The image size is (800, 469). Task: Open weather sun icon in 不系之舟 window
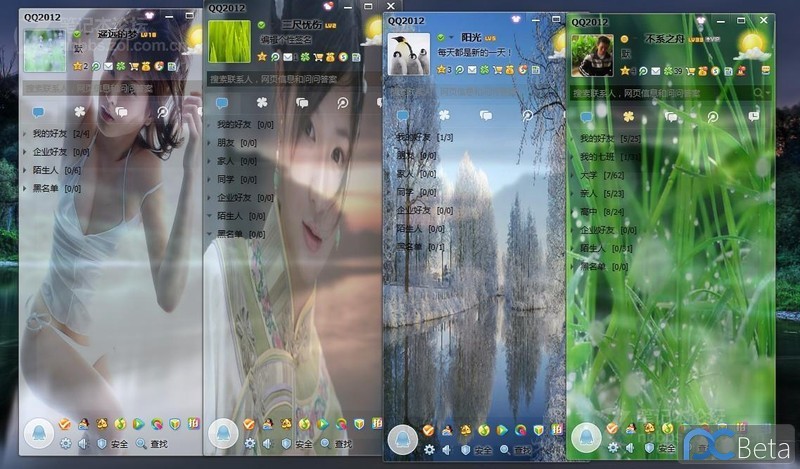click(752, 46)
